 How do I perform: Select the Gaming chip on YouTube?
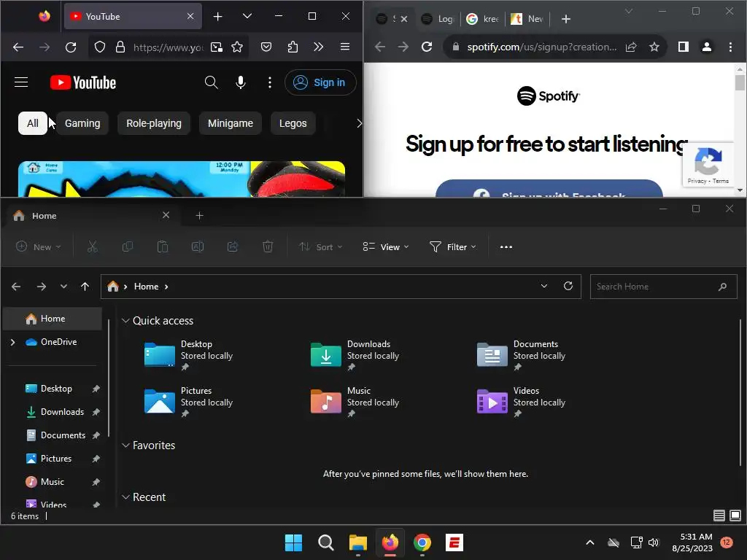click(82, 123)
